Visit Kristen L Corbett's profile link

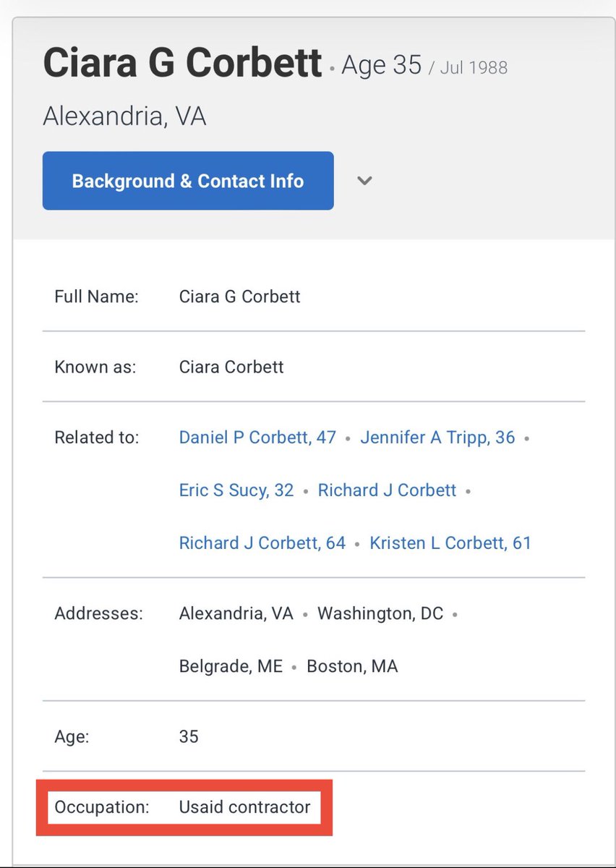pyautogui.click(x=450, y=543)
